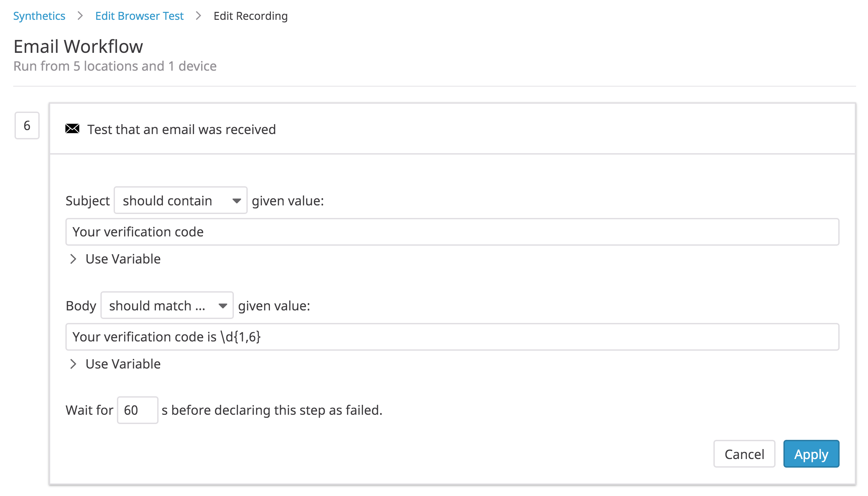Open Edit Browser Test from the breadcrumb
The height and width of the screenshot is (496, 868).
point(139,16)
